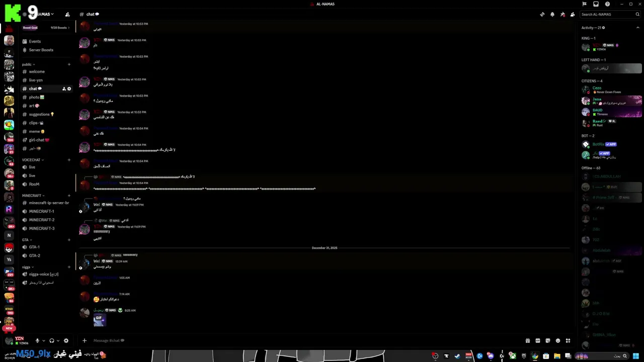Open the meme channel
Screen dimensions: 644x362
pyautogui.click(x=47, y=131)
